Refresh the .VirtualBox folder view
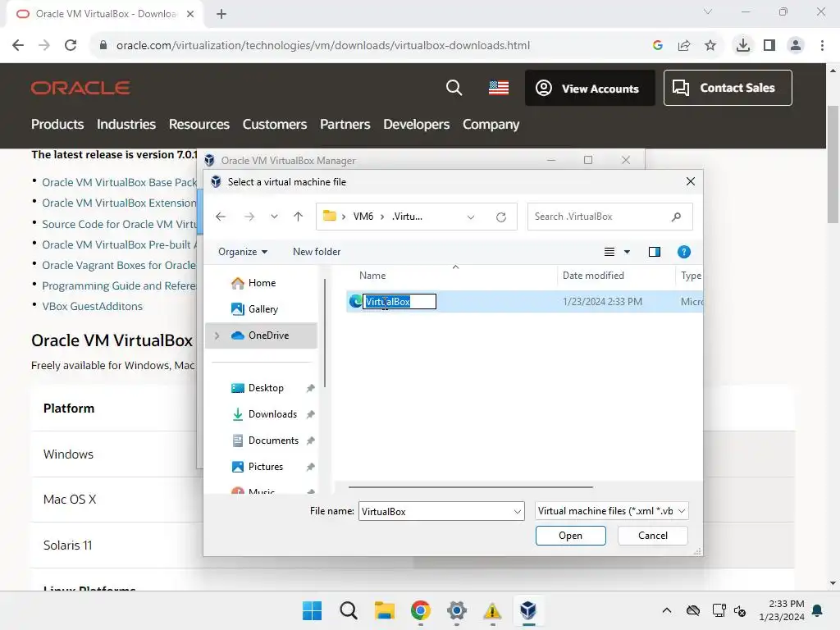The image size is (840, 630). [501, 217]
